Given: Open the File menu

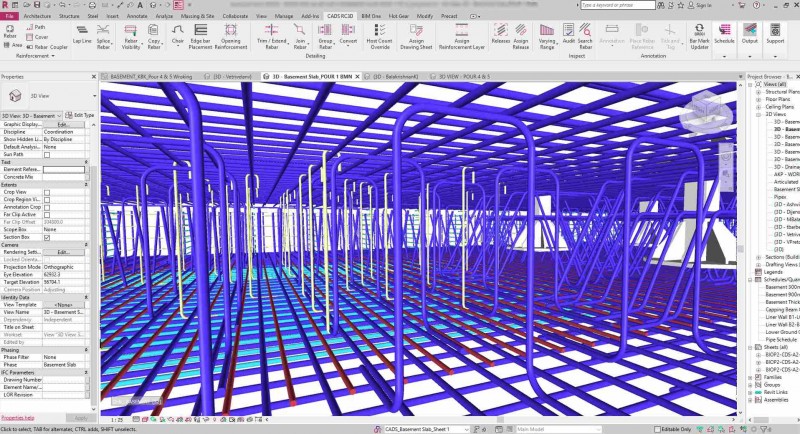Looking at the screenshot, I should point(9,16).
